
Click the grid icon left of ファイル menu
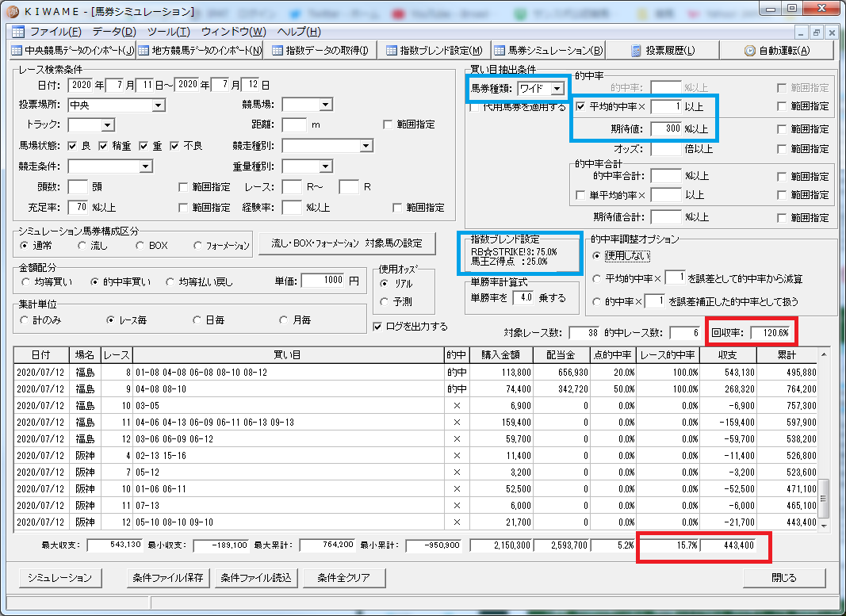click(17, 32)
